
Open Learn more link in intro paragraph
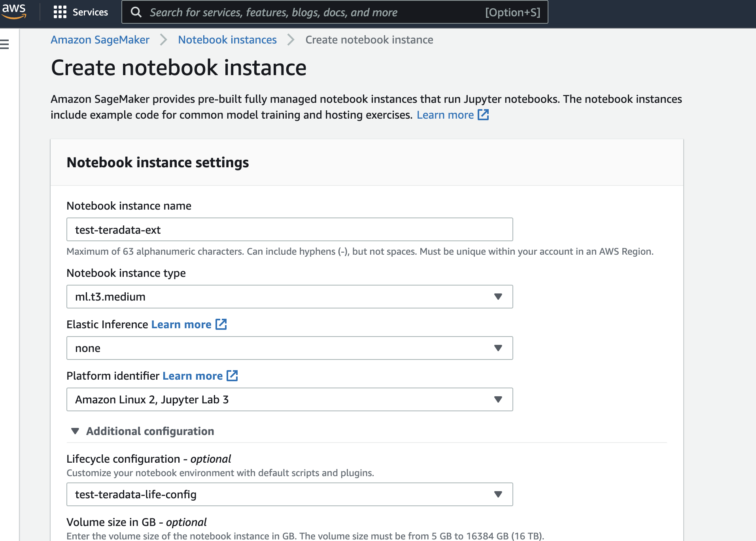[x=445, y=115]
